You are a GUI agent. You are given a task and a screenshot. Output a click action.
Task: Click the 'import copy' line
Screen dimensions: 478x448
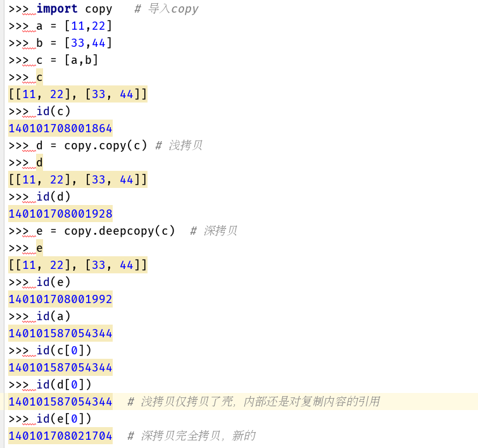[74, 9]
